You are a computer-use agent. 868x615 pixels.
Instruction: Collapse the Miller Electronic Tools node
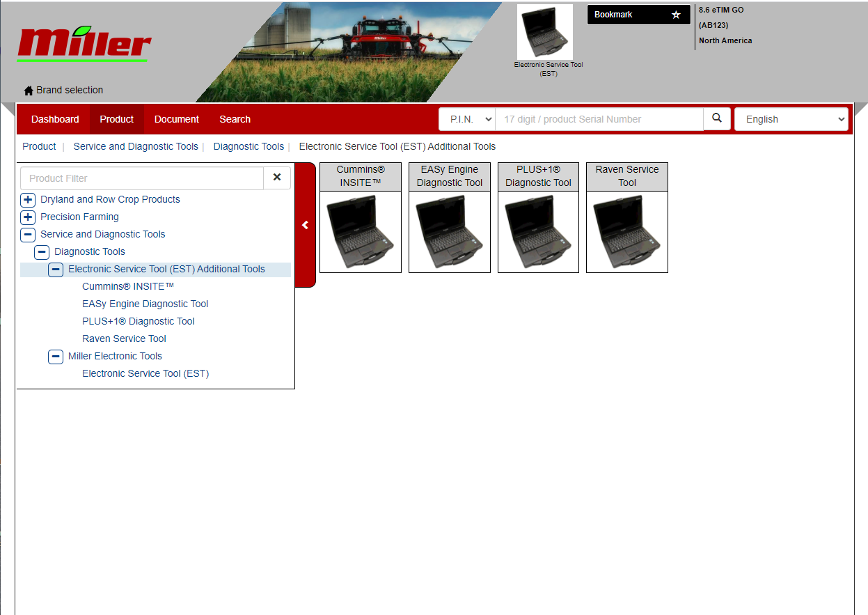56,356
